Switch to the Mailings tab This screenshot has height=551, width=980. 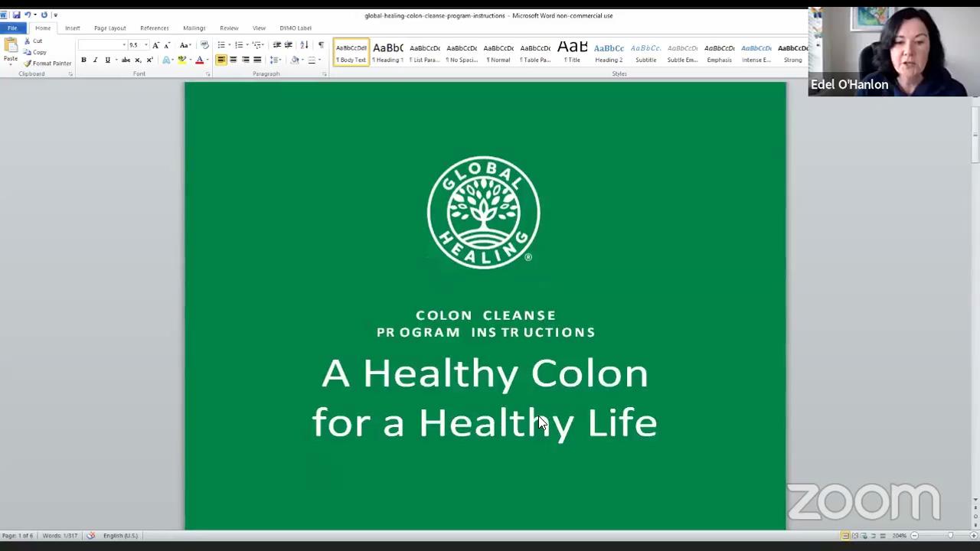coord(194,28)
